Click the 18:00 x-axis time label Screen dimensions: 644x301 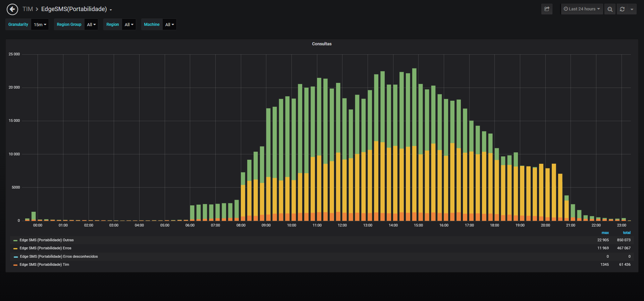(494, 225)
